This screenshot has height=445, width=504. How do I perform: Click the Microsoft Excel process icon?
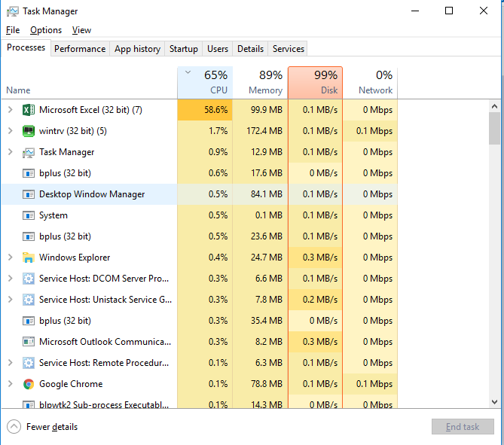[x=29, y=110]
